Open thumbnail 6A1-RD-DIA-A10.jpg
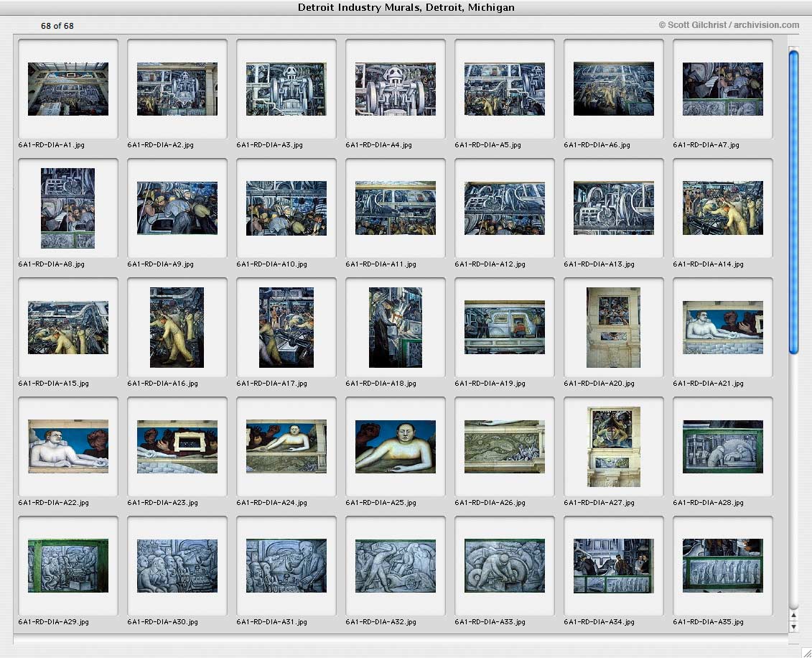Image resolution: width=812 pixels, height=658 pixels. 286,208
